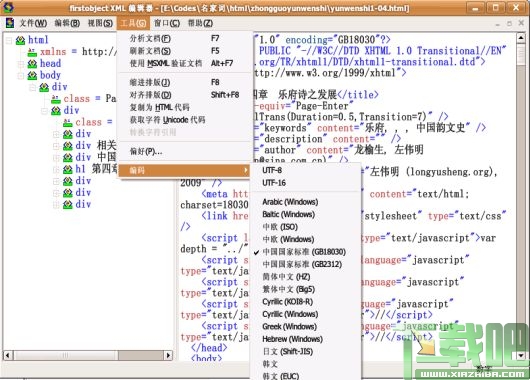
Task: Choose 对齐排版(D) menu entry
Action: tap(185, 95)
